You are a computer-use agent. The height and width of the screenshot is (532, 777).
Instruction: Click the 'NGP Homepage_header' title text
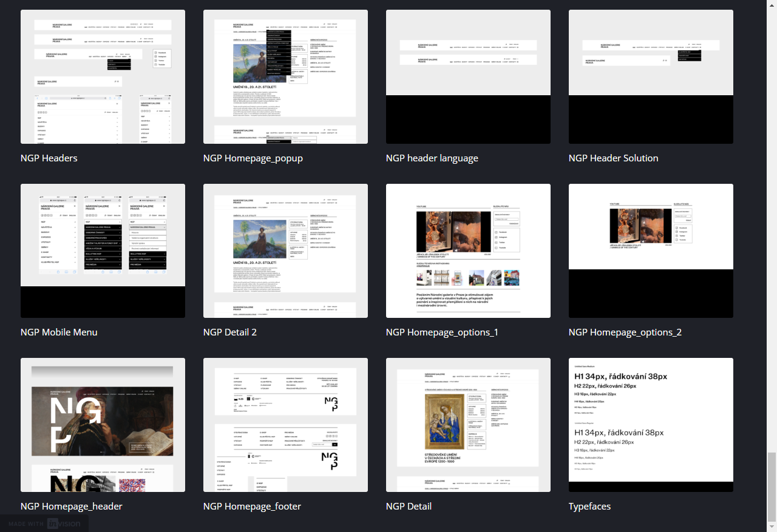[72, 507]
